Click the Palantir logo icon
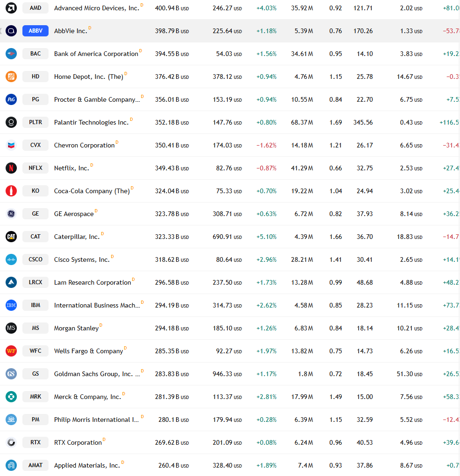This screenshot has height=476, width=460. [x=11, y=122]
